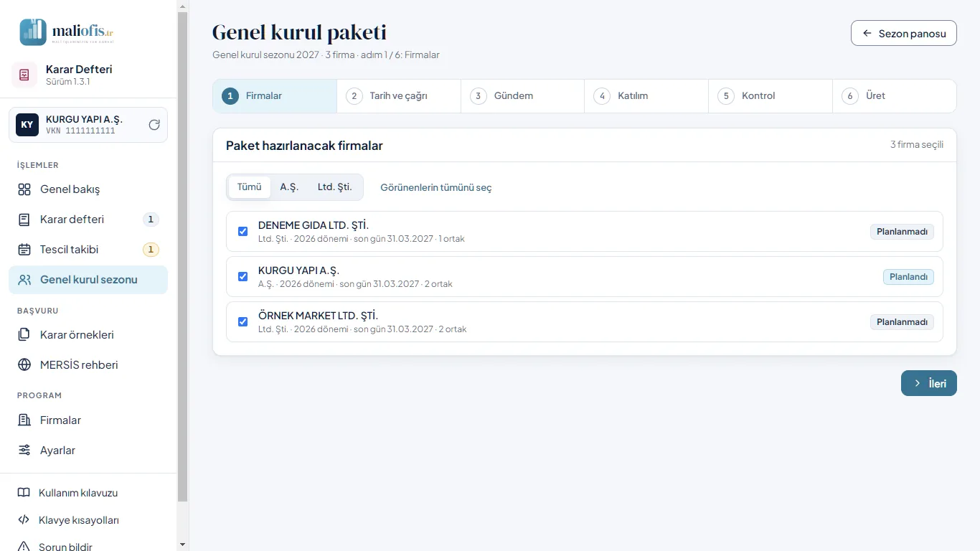Go to step 4 Katılım
Screen dimensions: 980x551
(x=646, y=96)
